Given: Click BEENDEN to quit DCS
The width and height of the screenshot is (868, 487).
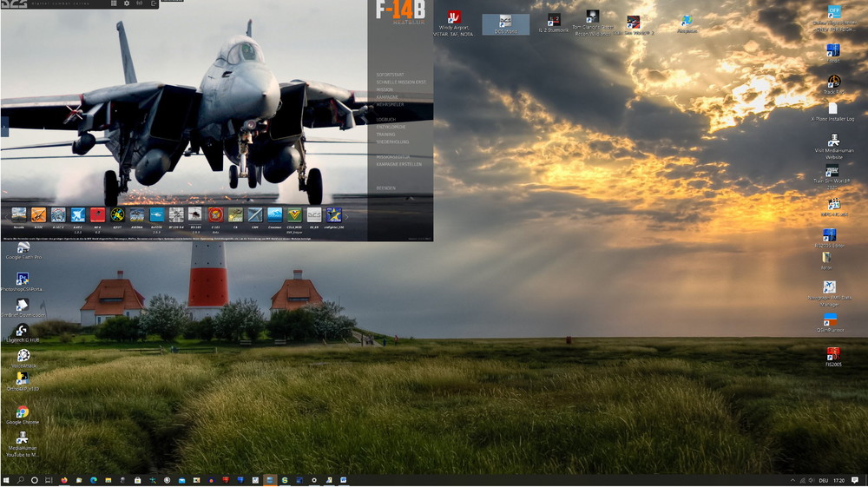Looking at the screenshot, I should pyautogui.click(x=386, y=188).
